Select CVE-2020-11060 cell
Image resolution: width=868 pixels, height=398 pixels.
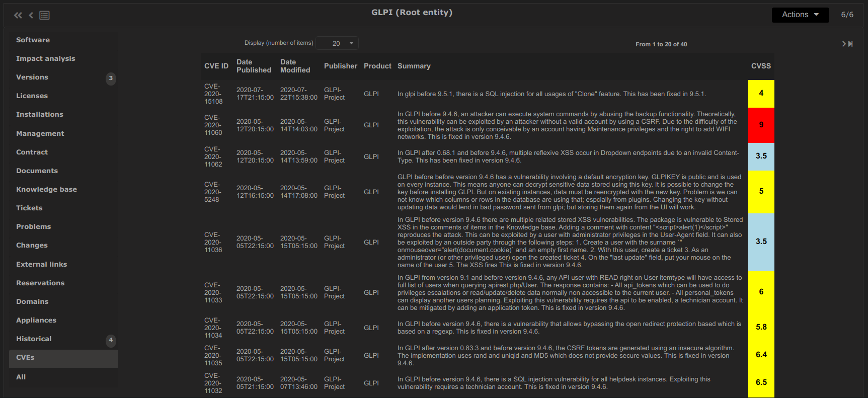click(x=213, y=125)
